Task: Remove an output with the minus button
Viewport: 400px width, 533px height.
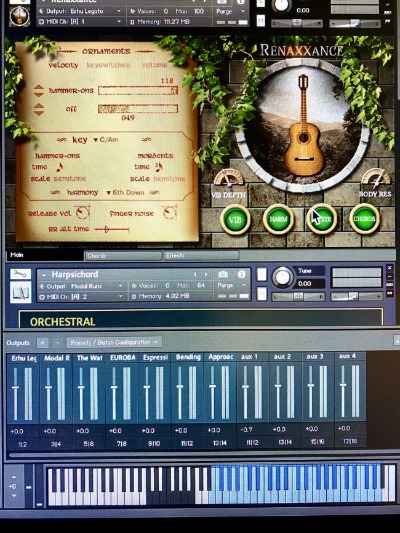Action: [x=57, y=343]
